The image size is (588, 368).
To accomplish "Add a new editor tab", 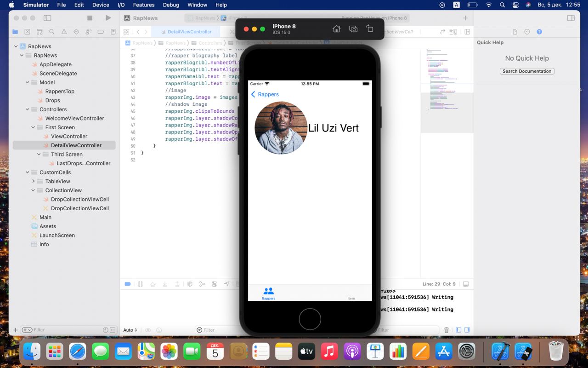I will 465,18.
